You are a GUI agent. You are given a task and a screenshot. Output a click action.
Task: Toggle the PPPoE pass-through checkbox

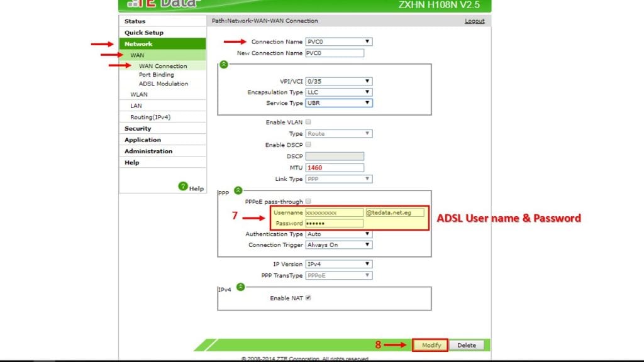point(308,201)
